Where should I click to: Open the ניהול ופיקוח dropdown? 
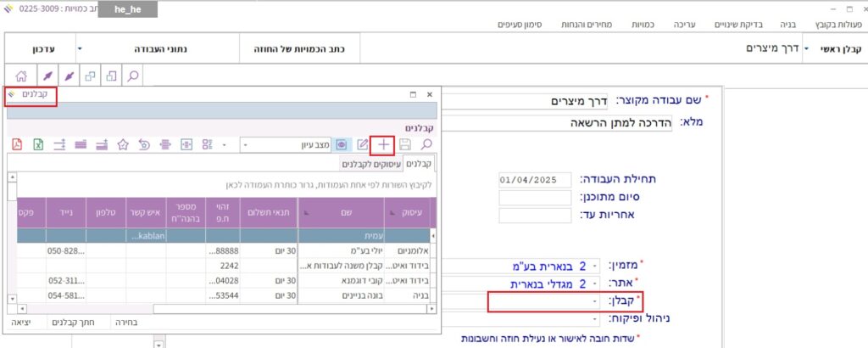pos(594,319)
